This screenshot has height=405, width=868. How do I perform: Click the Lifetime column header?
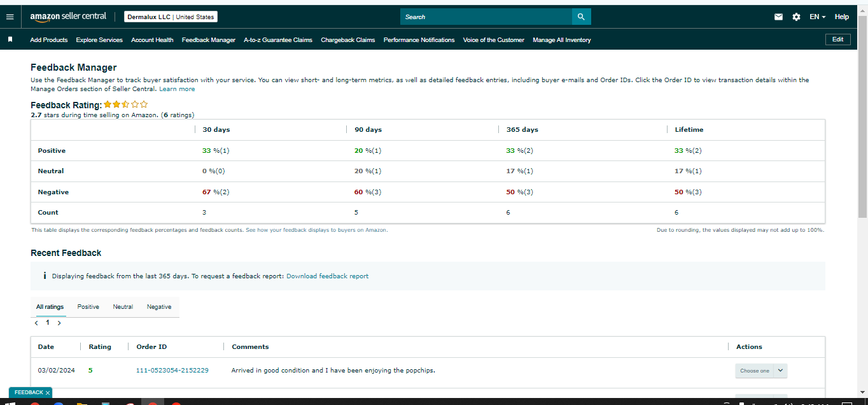tap(689, 129)
